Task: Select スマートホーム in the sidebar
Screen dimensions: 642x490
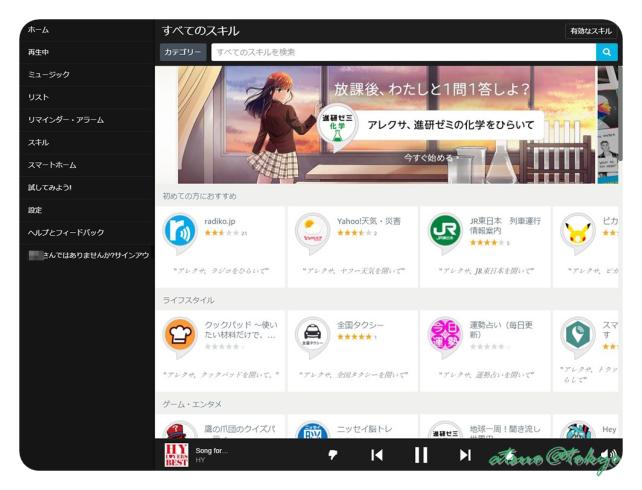Action: pos(52,165)
